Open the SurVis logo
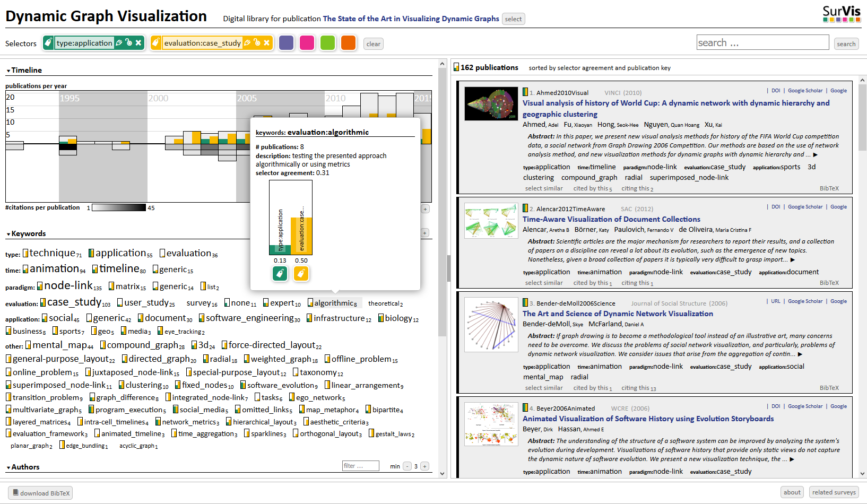867x504 pixels. 842,14
